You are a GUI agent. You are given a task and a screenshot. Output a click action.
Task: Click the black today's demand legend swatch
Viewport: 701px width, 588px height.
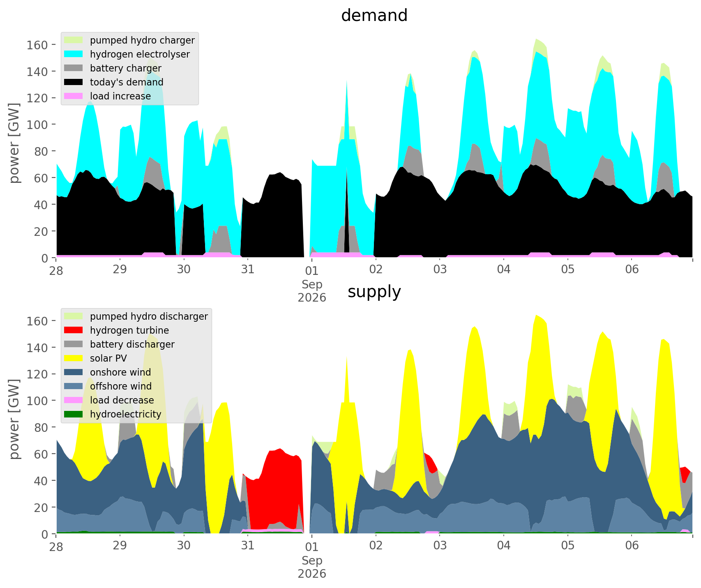[x=74, y=82]
